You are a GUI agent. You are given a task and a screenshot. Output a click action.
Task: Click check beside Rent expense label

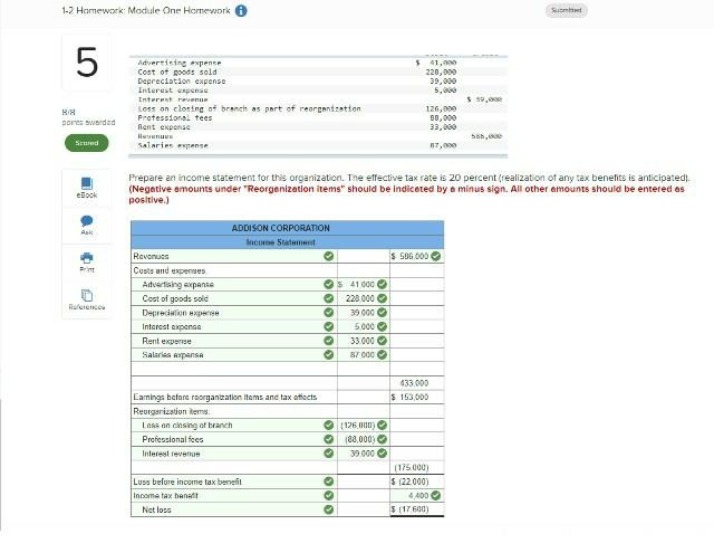click(x=328, y=341)
